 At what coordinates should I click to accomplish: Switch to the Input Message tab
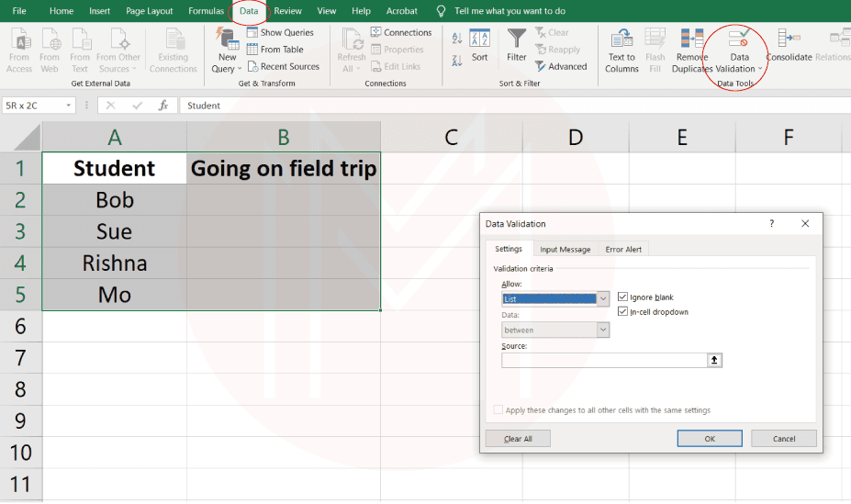(565, 249)
